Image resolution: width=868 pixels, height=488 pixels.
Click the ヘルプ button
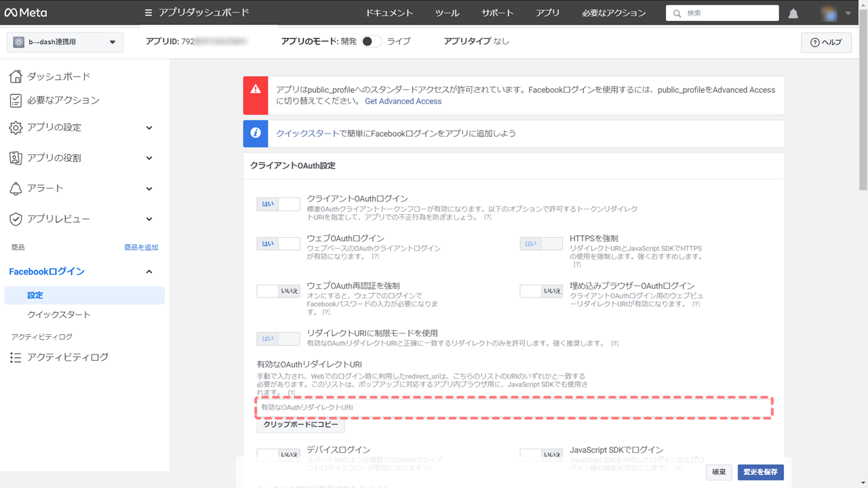tap(826, 42)
